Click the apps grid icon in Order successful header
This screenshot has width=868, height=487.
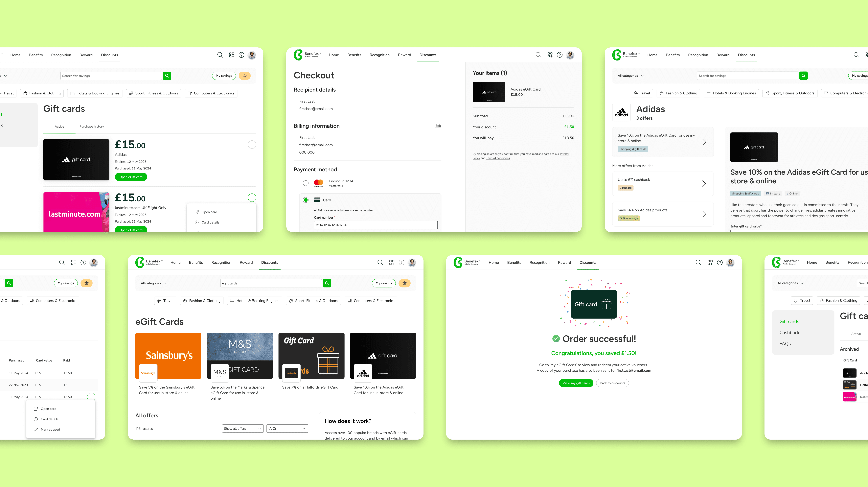click(710, 262)
